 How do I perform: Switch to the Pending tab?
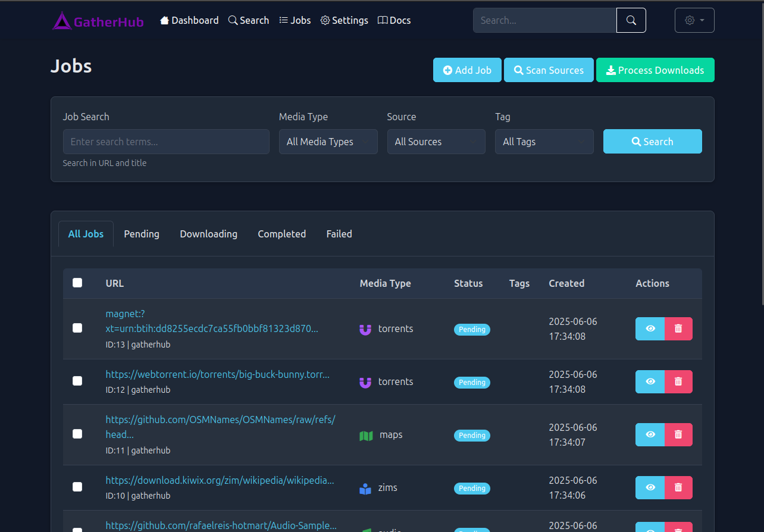[x=142, y=234]
